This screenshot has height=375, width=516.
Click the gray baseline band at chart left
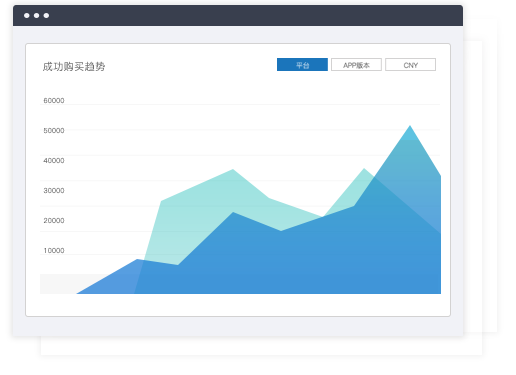tap(59, 284)
